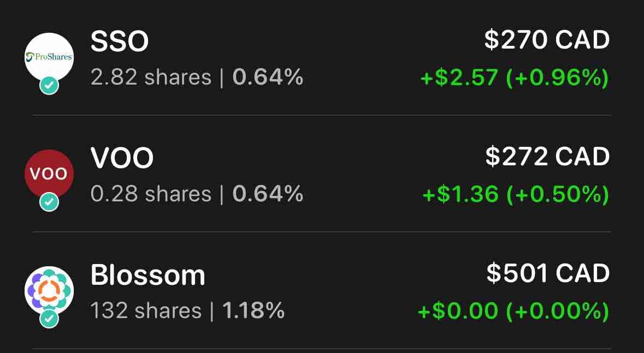Tap the red VOO logo icon
This screenshot has width=644, height=353.
tap(49, 173)
